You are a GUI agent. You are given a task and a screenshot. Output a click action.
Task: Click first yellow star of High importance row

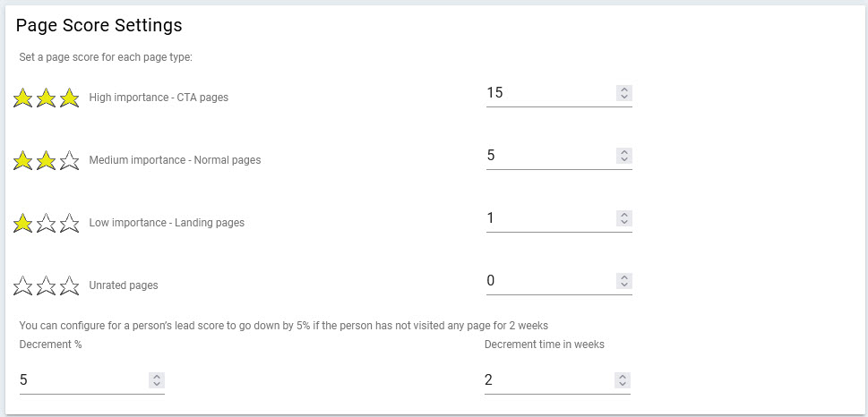click(22, 98)
